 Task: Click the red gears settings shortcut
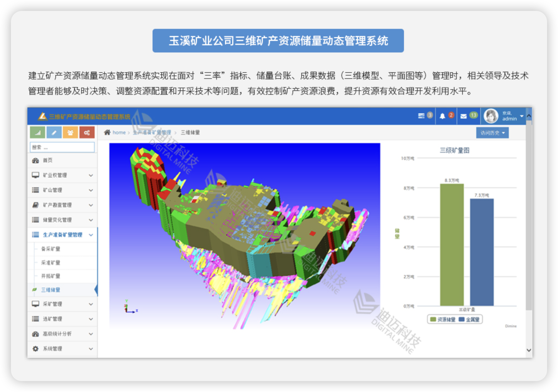coord(87,133)
